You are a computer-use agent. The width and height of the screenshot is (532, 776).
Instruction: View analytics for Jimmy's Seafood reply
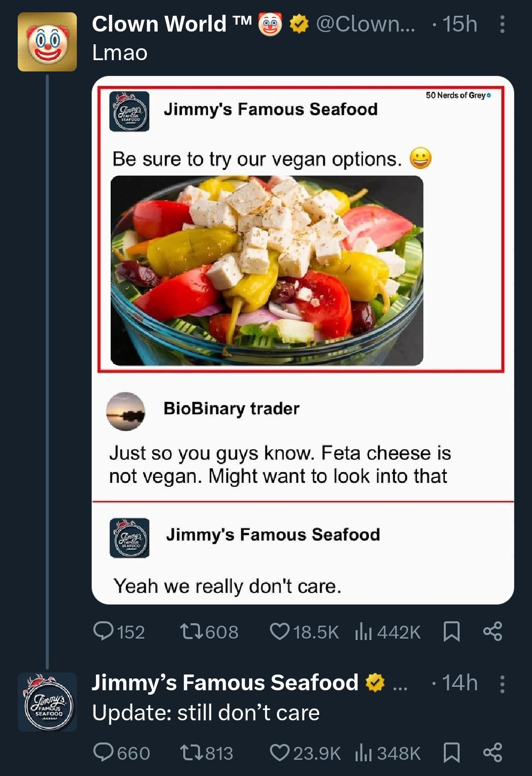(363, 752)
